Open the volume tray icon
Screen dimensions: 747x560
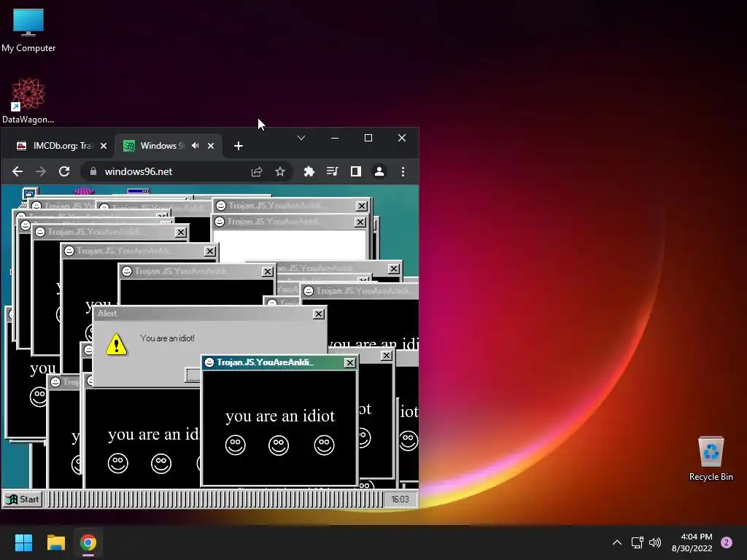click(x=655, y=542)
